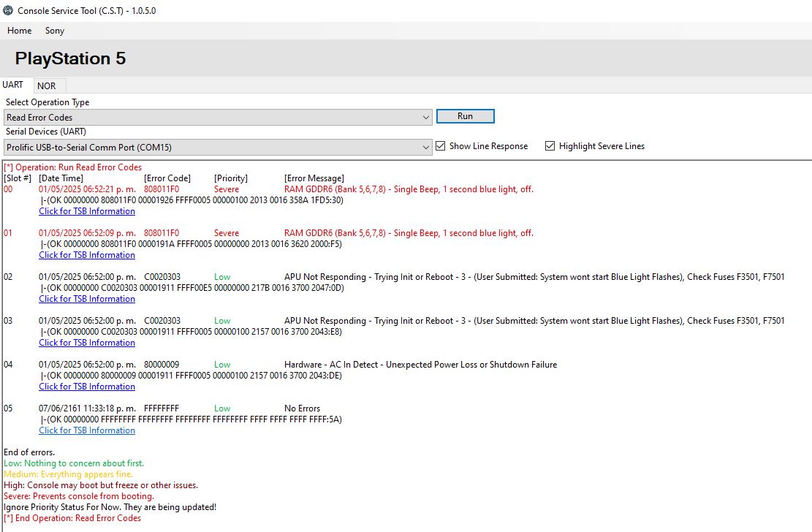
Task: Click 'End Operation: Read Error Codes' line
Action: tap(72, 518)
